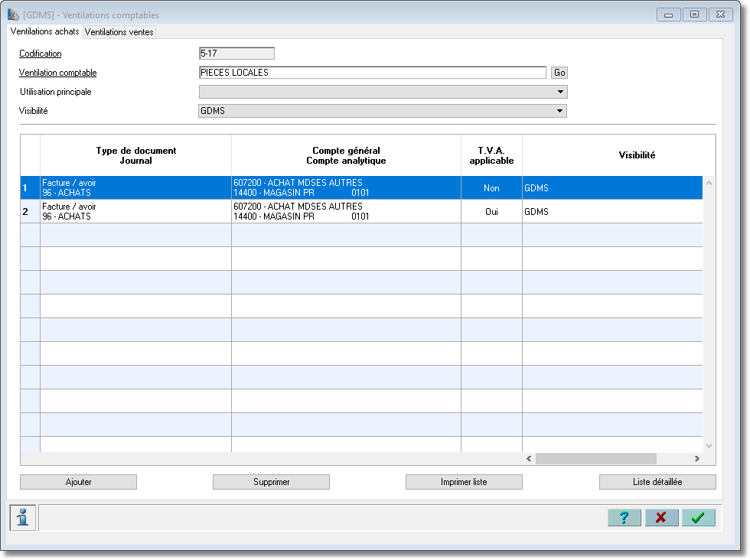This screenshot has height=560, width=750.
Task: Click the GDMS visibility cell in row 1
Action: click(613, 188)
